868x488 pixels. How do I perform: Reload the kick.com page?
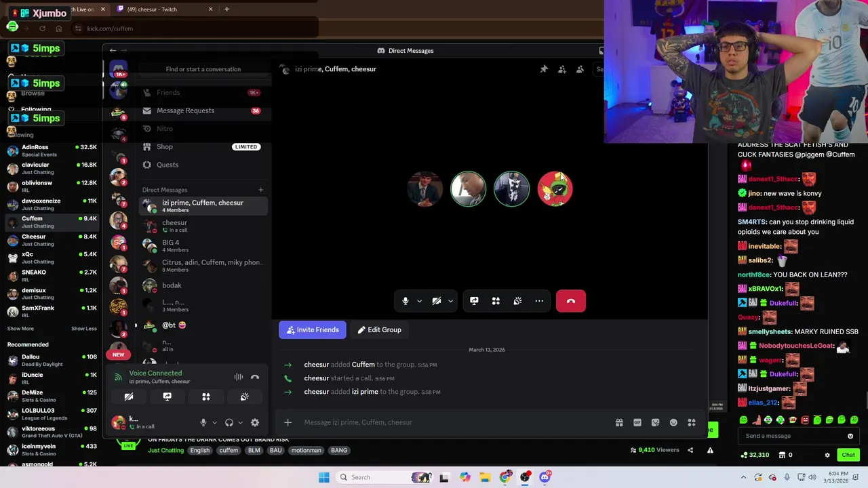click(x=42, y=28)
